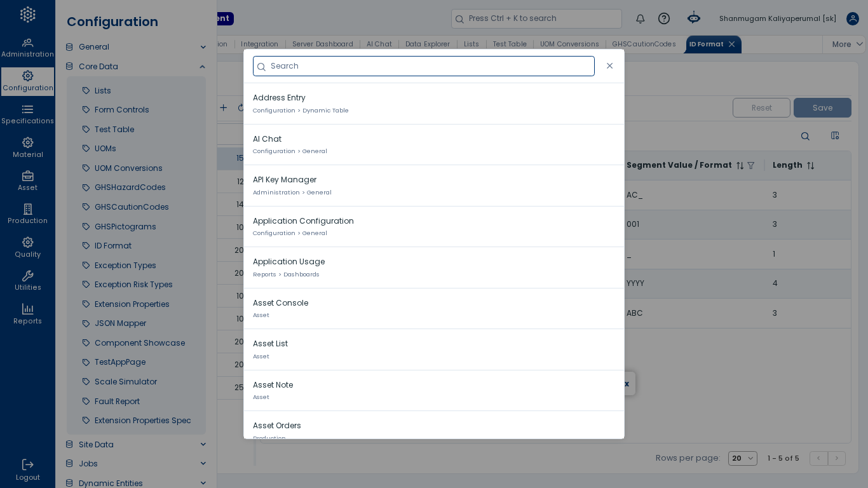Viewport: 868px width, 488px height.
Task: Expand the More tabs dropdown
Action: 847,44
